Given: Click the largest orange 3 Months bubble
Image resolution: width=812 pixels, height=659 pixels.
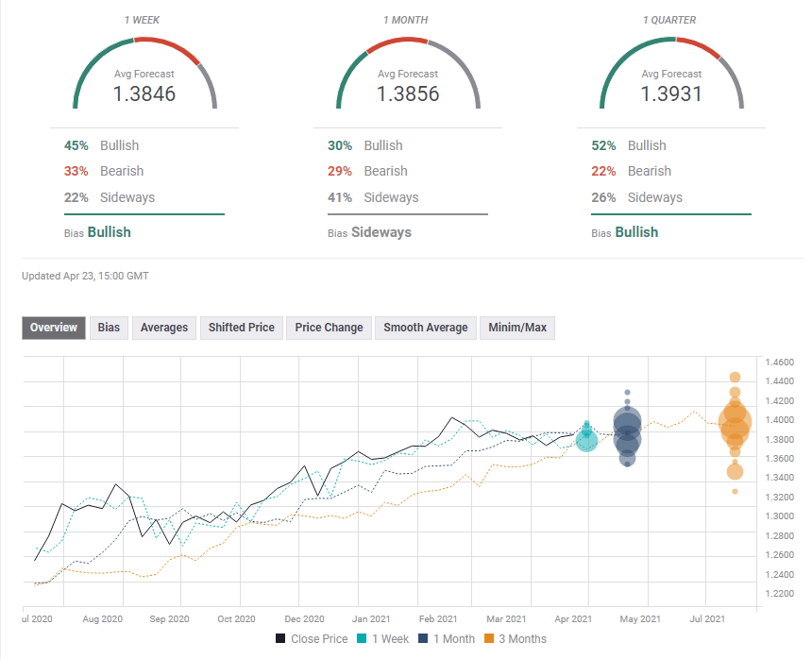Looking at the screenshot, I should [x=735, y=424].
